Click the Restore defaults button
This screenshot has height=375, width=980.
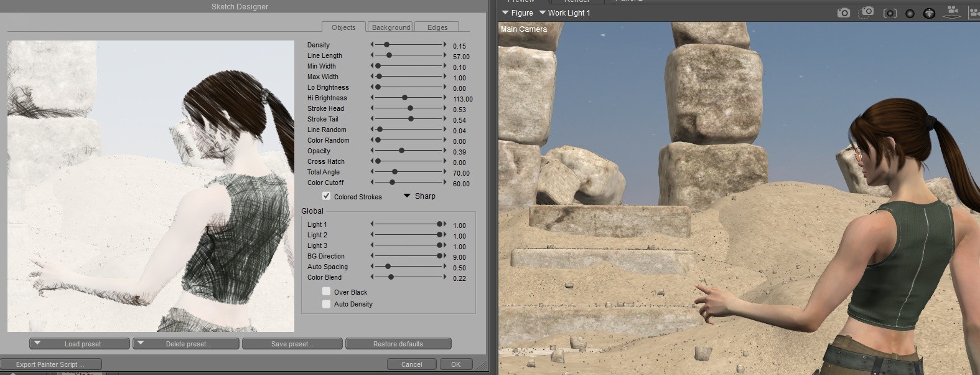(x=398, y=344)
